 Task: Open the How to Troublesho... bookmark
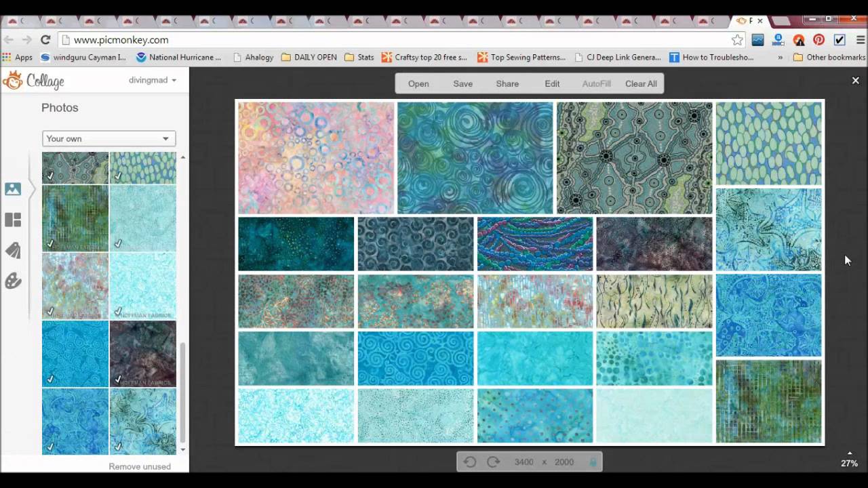[x=711, y=58]
